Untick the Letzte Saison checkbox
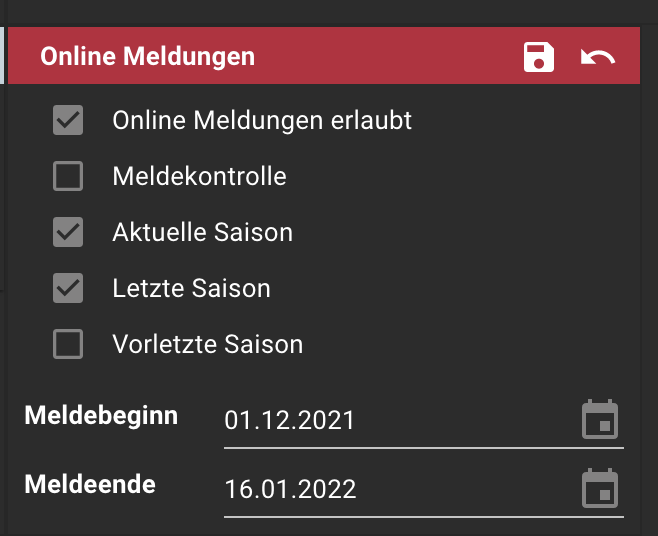This screenshot has width=658, height=536. click(68, 288)
